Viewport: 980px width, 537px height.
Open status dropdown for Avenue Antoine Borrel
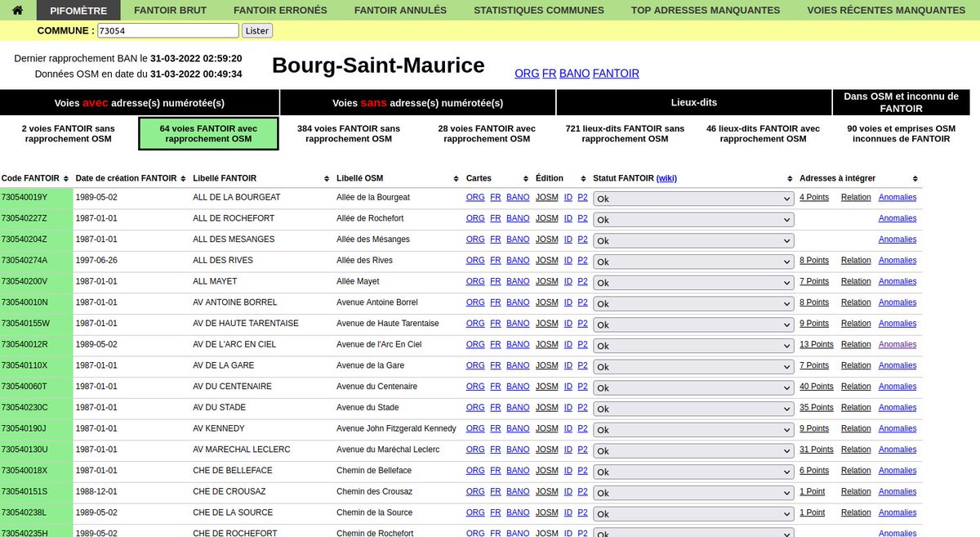tap(693, 304)
